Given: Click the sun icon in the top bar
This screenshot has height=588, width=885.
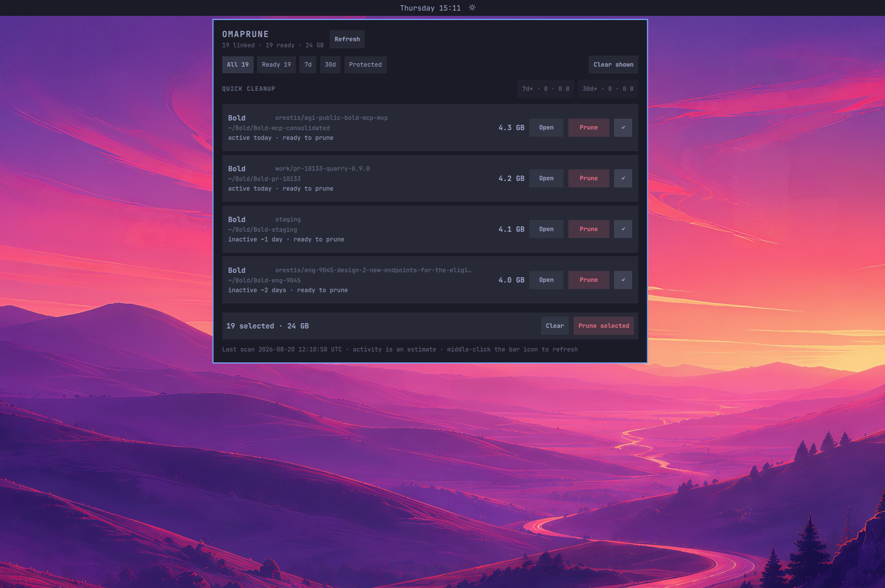Looking at the screenshot, I should [x=472, y=8].
